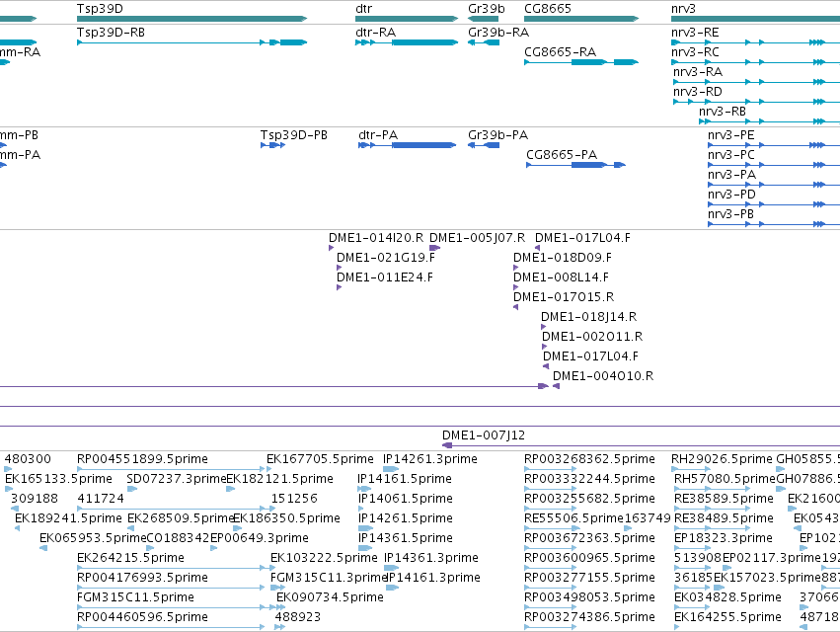Select the DME1-018J14.R feature label
840x632 pixels.
[x=588, y=317]
